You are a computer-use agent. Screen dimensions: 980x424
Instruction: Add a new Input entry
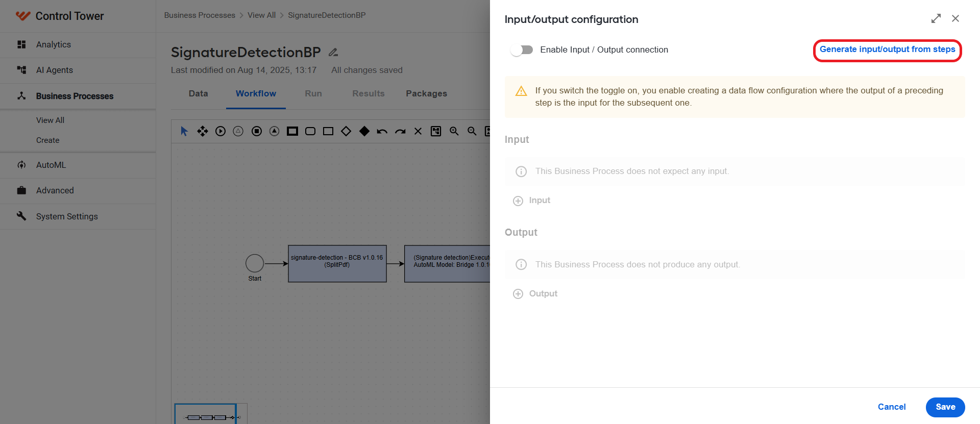[x=531, y=201]
